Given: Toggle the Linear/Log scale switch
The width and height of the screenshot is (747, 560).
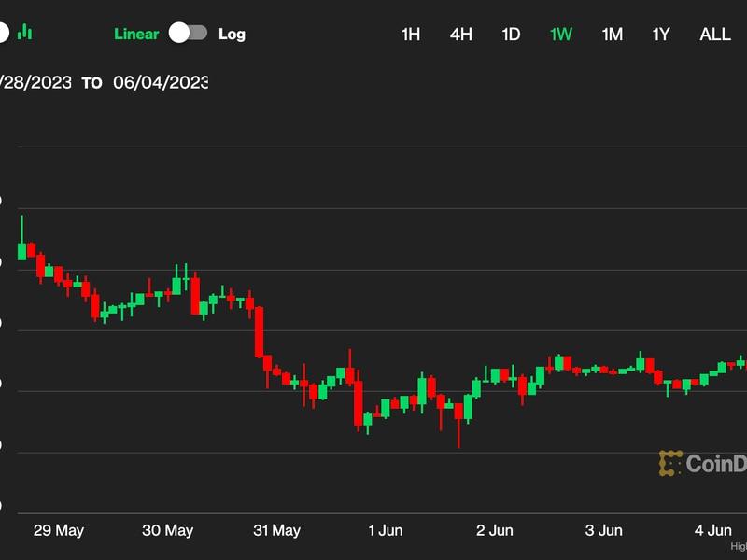Looking at the screenshot, I should pos(189,33).
